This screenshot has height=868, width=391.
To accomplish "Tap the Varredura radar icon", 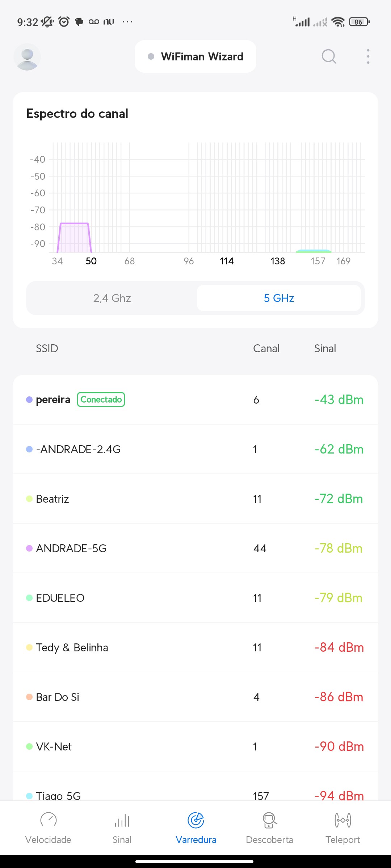I will 196,820.
